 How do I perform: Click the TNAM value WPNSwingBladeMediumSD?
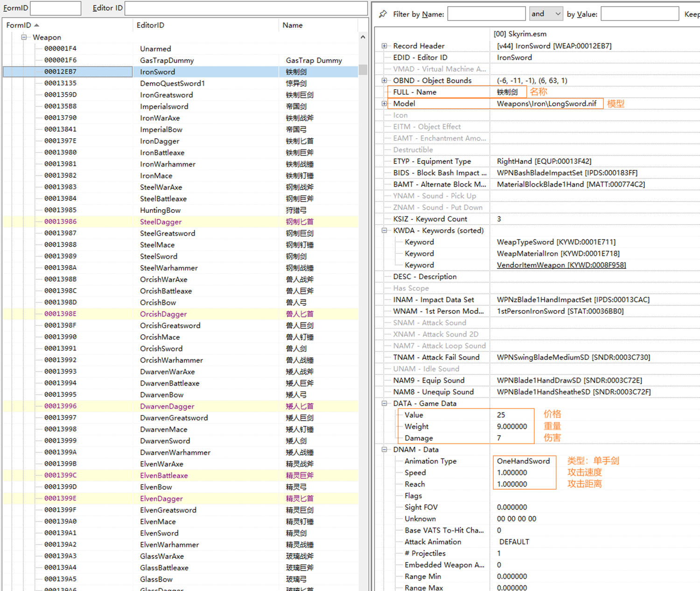[x=574, y=357]
